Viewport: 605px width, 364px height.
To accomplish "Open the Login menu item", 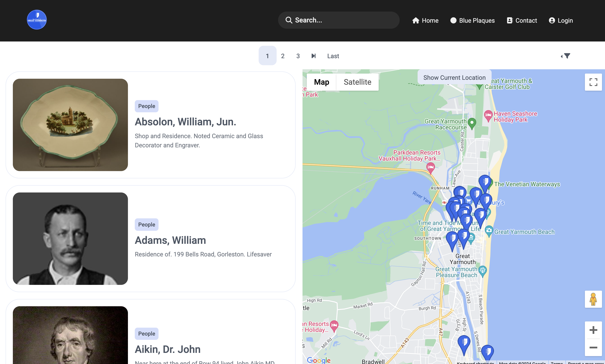I will tap(561, 20).
